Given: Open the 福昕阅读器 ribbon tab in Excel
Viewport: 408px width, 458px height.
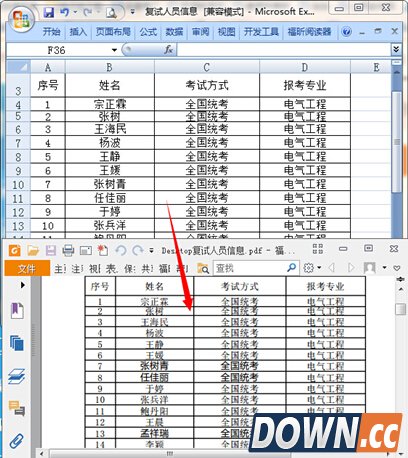Looking at the screenshot, I should [309, 32].
